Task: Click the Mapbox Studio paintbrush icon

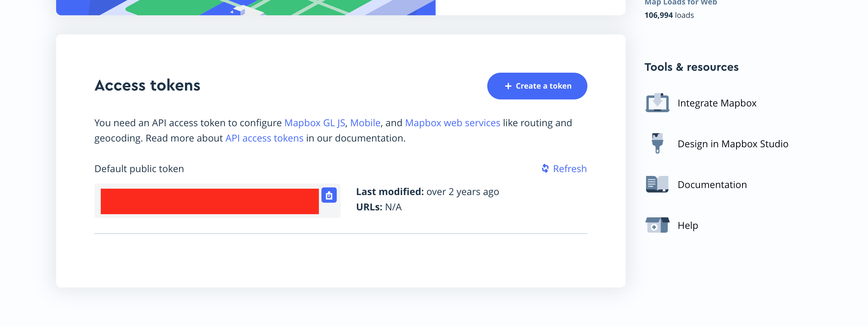Action: [x=657, y=143]
